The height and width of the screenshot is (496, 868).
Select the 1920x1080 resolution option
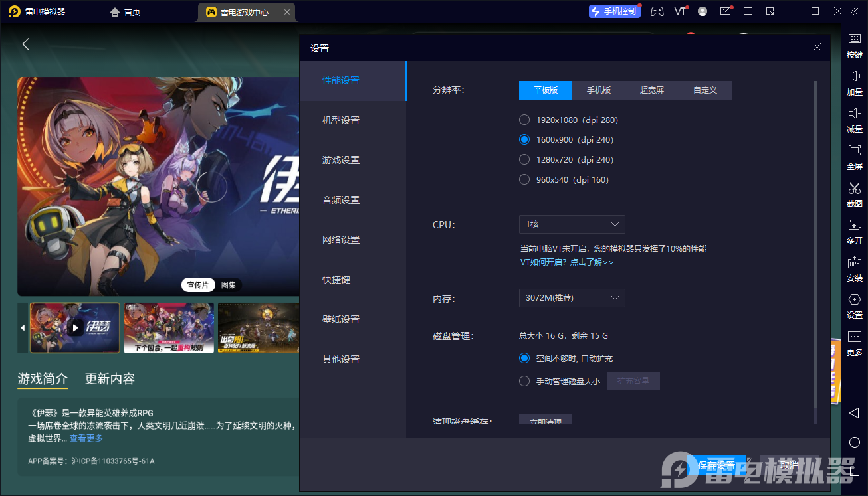[x=524, y=120]
